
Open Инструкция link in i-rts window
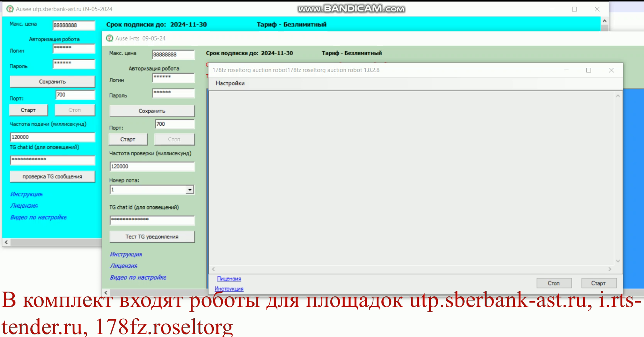tap(126, 254)
